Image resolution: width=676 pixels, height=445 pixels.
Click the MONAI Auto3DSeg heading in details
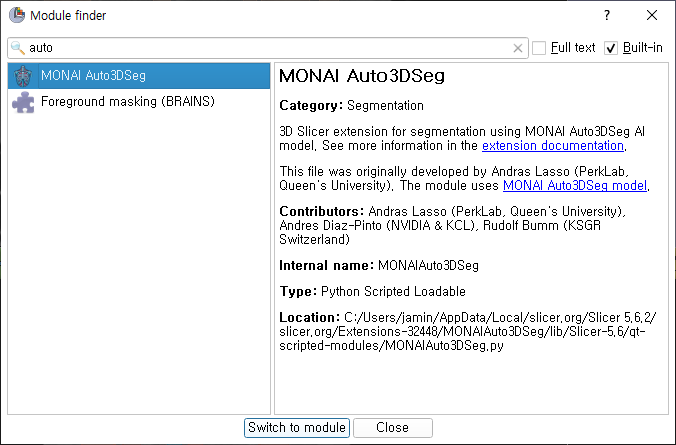(x=362, y=76)
